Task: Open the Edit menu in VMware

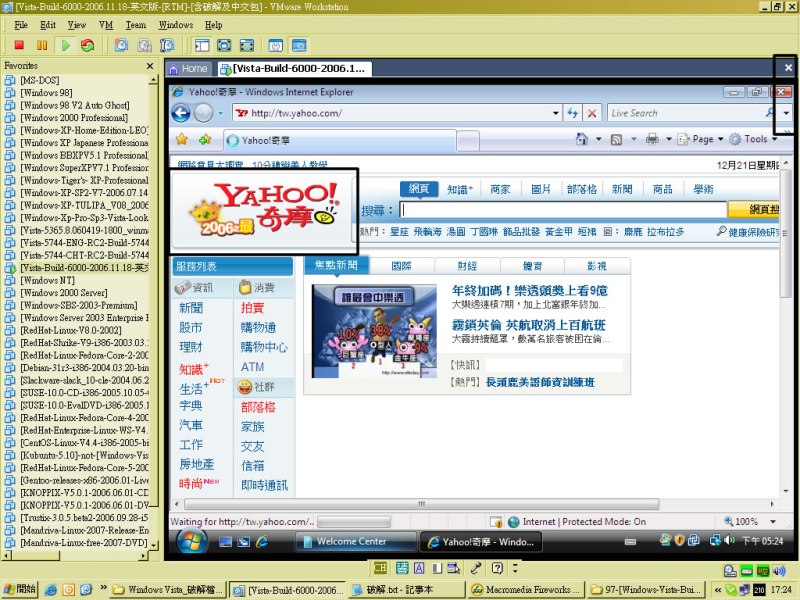Action: (48, 25)
